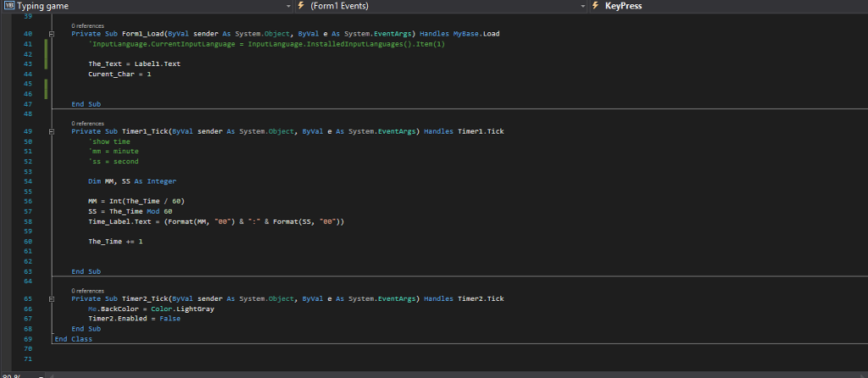This screenshot has height=378, width=868.
Task: Click the "End Sub" on line 63
Action: pyautogui.click(x=86, y=272)
